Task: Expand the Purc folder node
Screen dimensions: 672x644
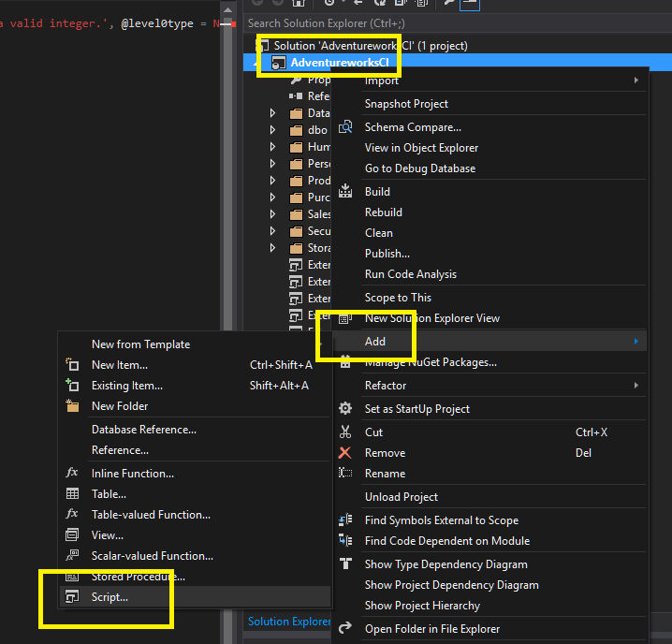Action: [272, 198]
